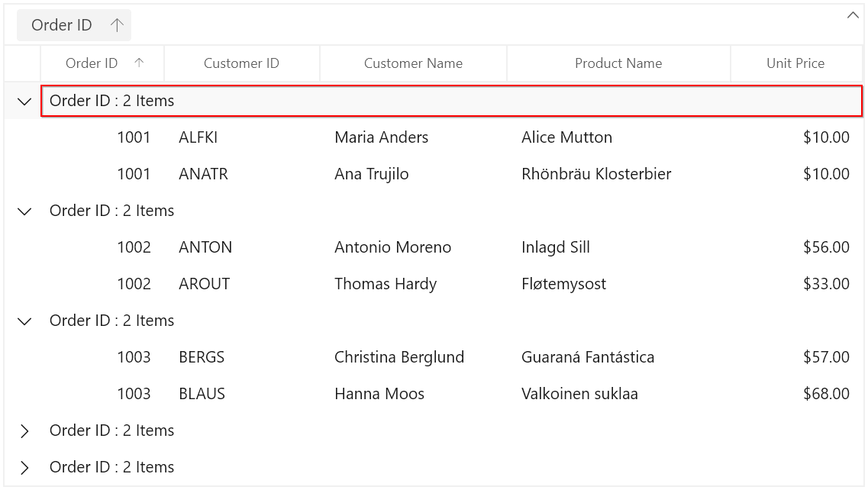Viewport: 868px width, 490px height.
Task: Select the BLAUS customer ID cell
Action: click(x=242, y=394)
